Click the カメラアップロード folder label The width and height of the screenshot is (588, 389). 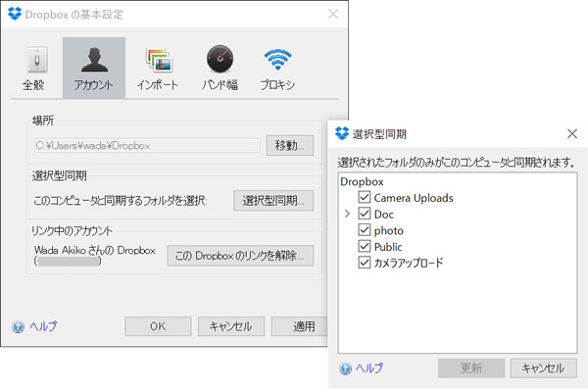coord(409,263)
